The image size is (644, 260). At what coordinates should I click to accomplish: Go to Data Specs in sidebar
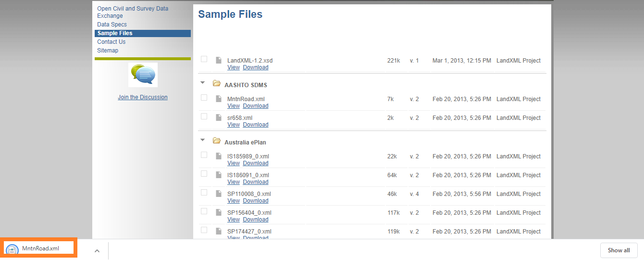tap(112, 25)
